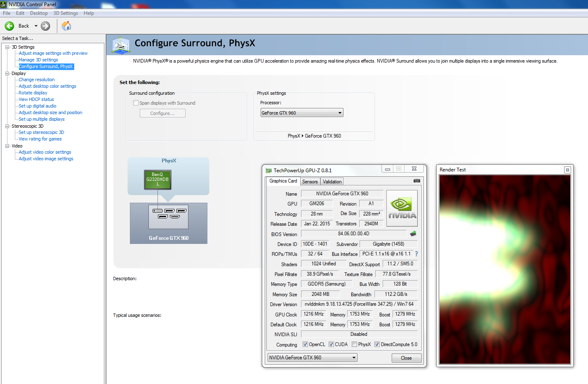Open Set up digital audio
This screenshot has width=588, height=384.
pos(38,106)
